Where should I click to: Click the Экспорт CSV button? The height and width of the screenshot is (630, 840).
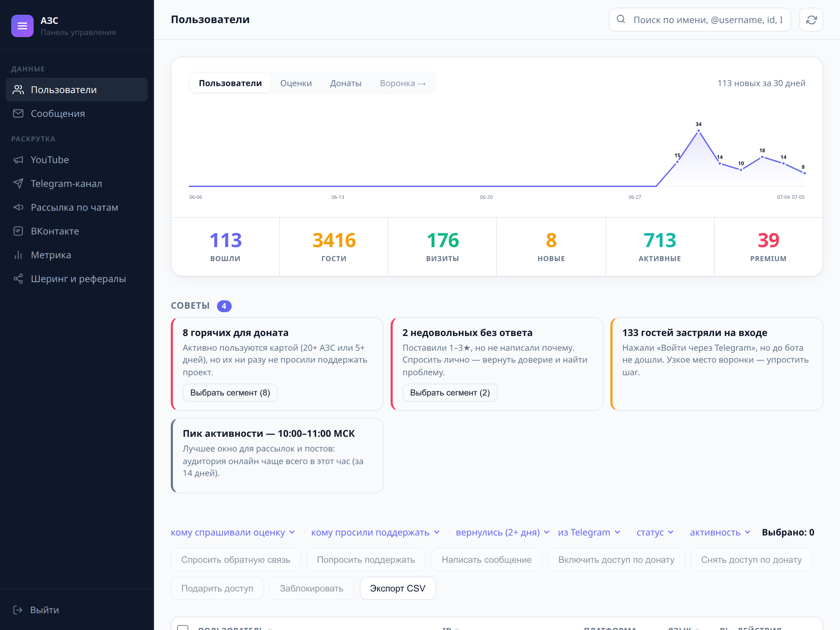coord(398,588)
